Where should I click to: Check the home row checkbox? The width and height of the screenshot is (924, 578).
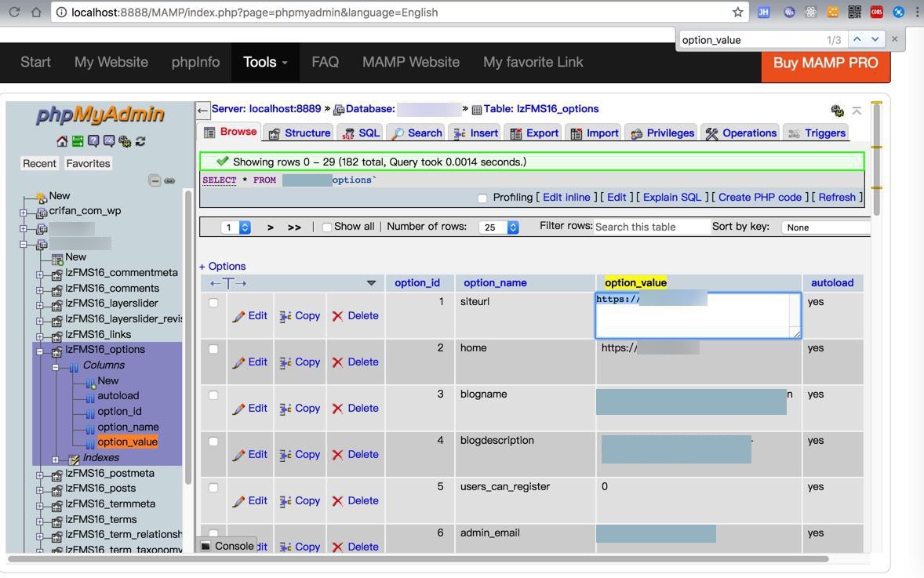213,349
